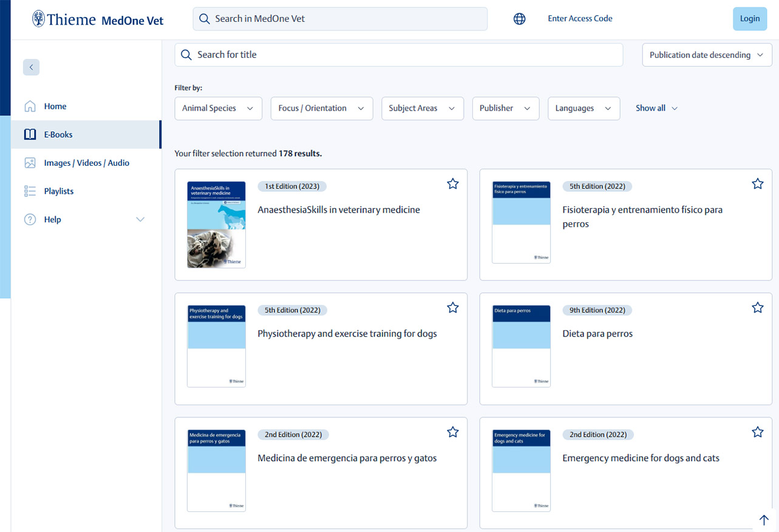This screenshot has height=532, width=779.
Task: Expand the Languages filter dropdown
Action: click(x=583, y=109)
